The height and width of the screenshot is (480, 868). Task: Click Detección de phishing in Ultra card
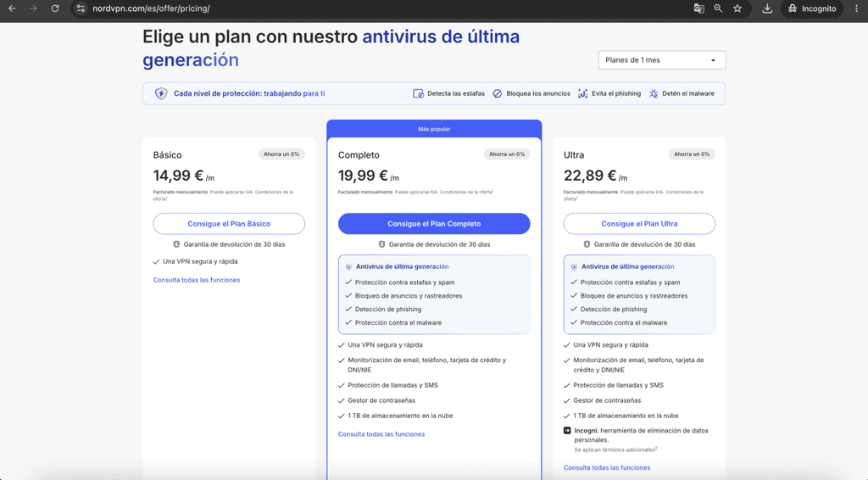(x=614, y=310)
